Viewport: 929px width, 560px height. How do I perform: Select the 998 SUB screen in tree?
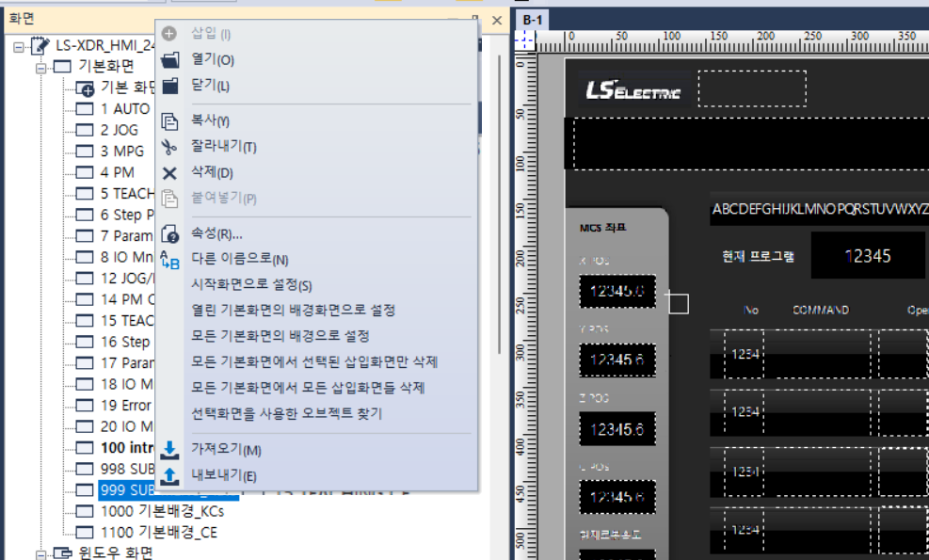click(x=127, y=469)
